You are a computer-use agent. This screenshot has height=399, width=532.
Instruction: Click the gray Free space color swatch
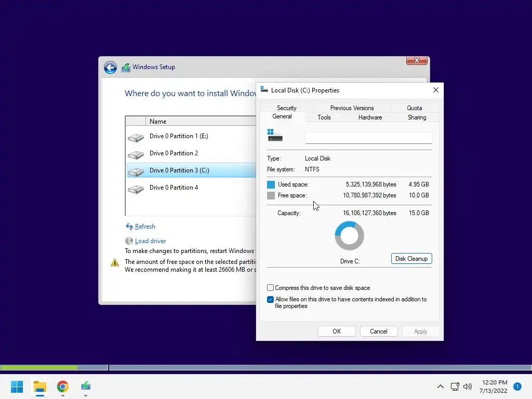[x=271, y=195]
